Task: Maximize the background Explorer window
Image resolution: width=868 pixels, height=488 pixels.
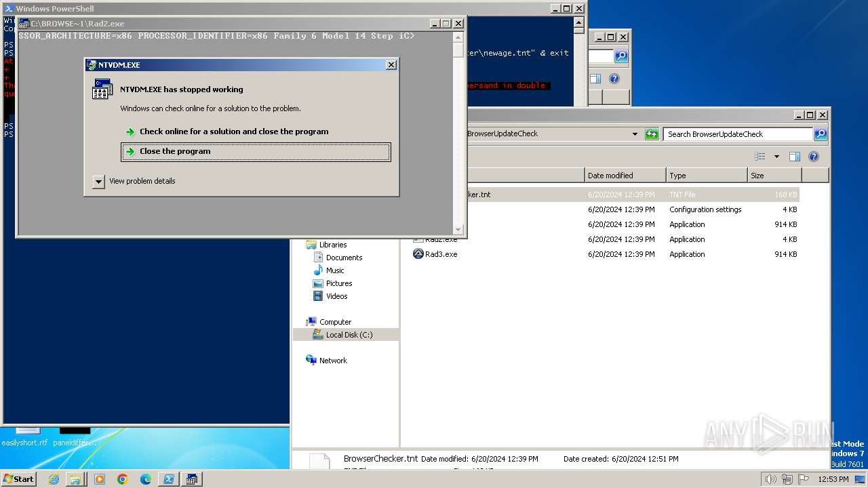Action: click(x=610, y=37)
